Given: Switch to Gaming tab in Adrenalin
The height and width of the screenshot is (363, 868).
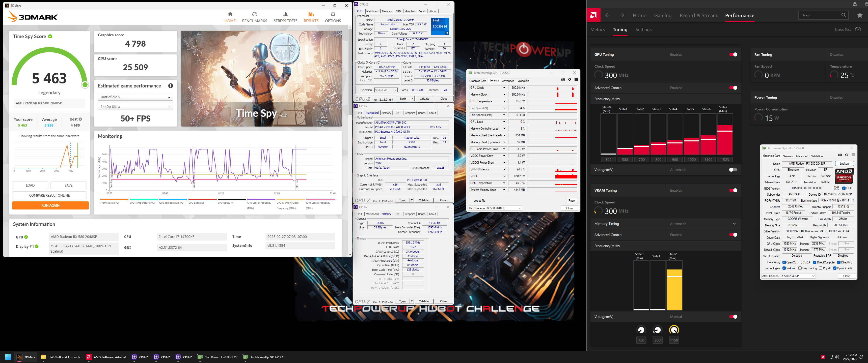Looking at the screenshot, I should [662, 15].
